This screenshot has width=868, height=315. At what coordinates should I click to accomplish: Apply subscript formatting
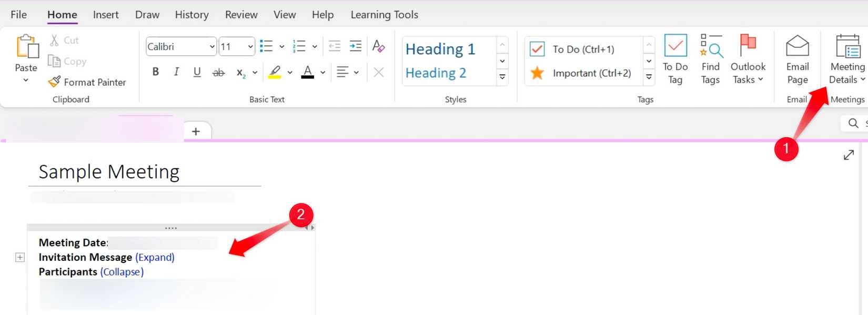(x=241, y=73)
